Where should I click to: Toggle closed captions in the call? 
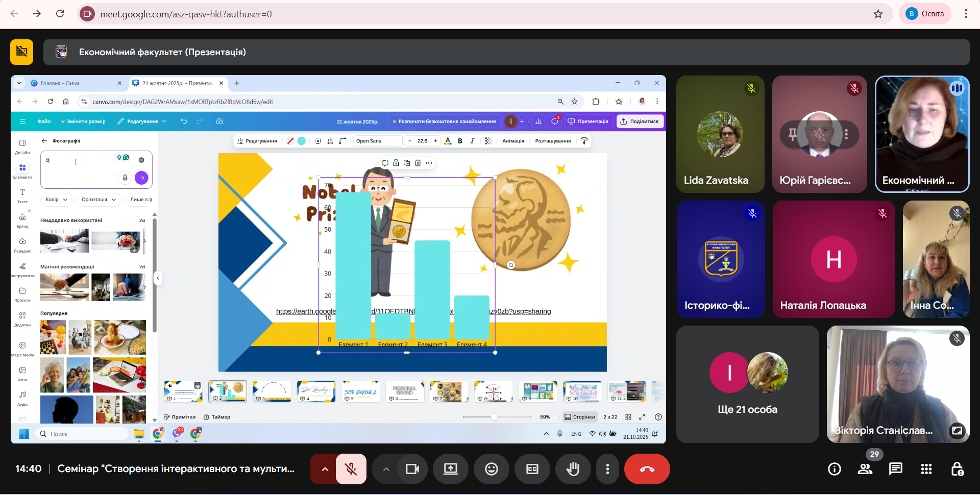point(532,469)
